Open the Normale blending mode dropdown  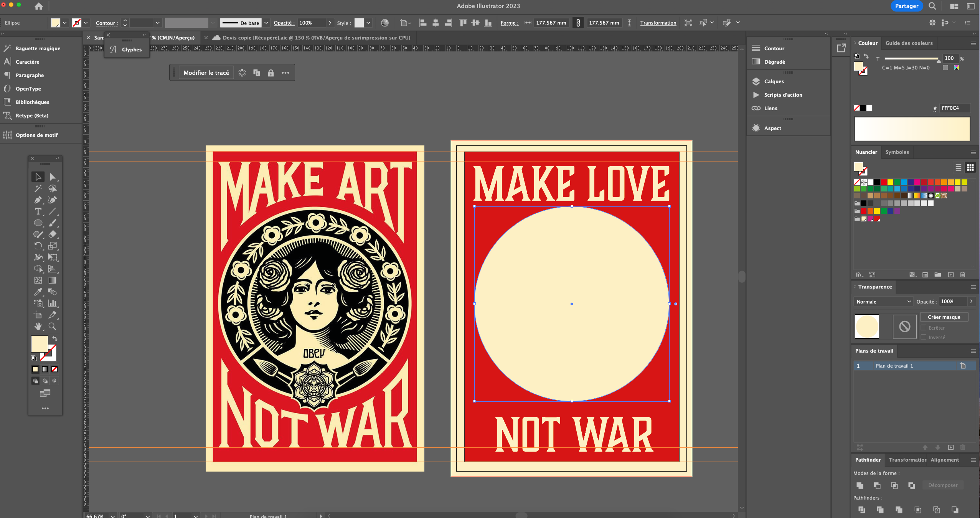click(883, 302)
